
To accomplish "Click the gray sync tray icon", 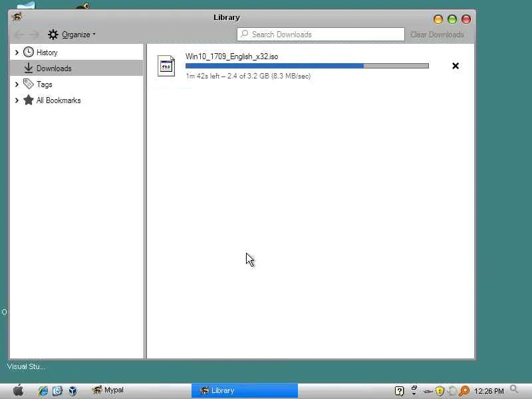I will tap(452, 391).
